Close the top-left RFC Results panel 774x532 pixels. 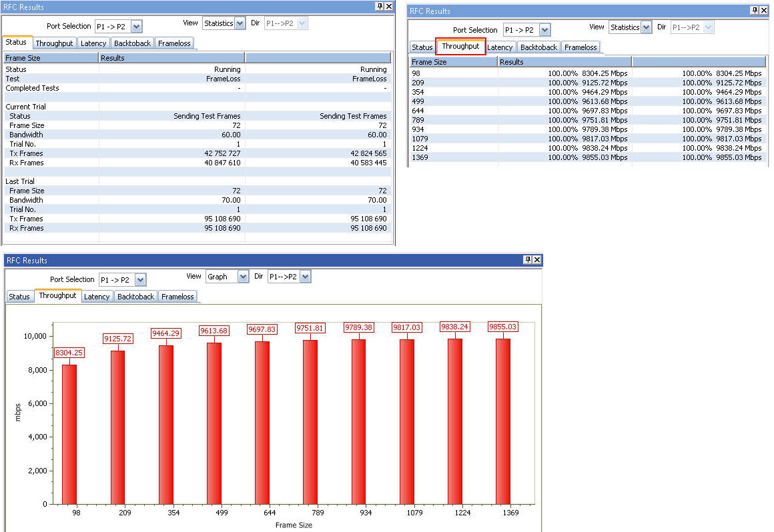point(389,7)
